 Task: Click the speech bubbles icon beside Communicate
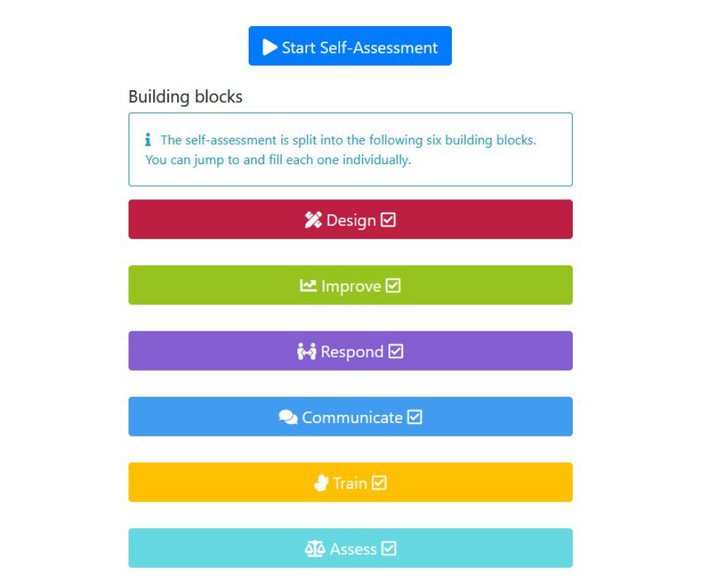coord(288,417)
